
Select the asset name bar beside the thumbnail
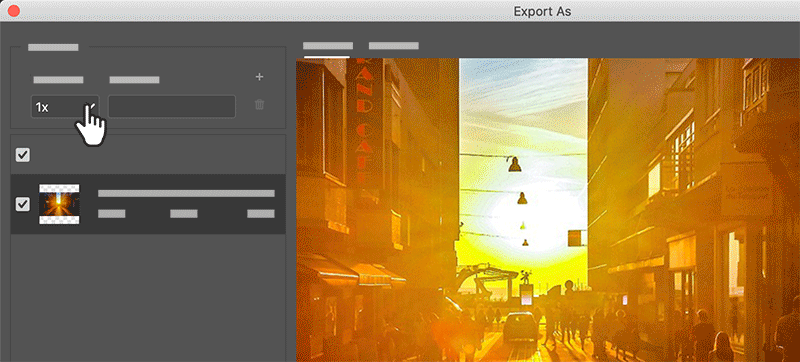point(186,193)
